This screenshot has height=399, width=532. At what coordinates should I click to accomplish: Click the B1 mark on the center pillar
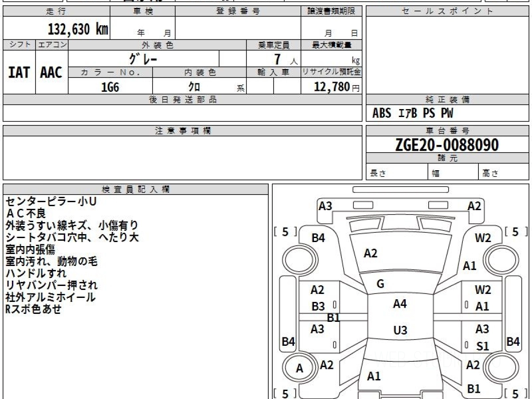333,317
